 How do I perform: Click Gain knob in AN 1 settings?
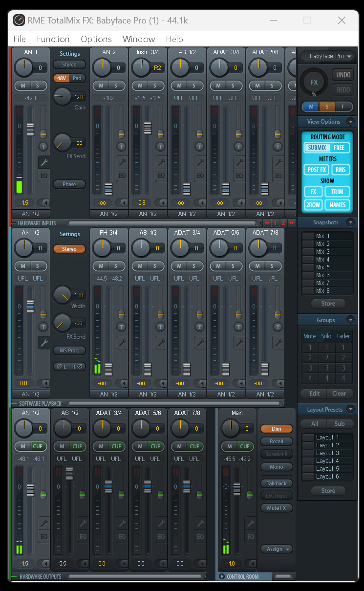tap(62, 97)
